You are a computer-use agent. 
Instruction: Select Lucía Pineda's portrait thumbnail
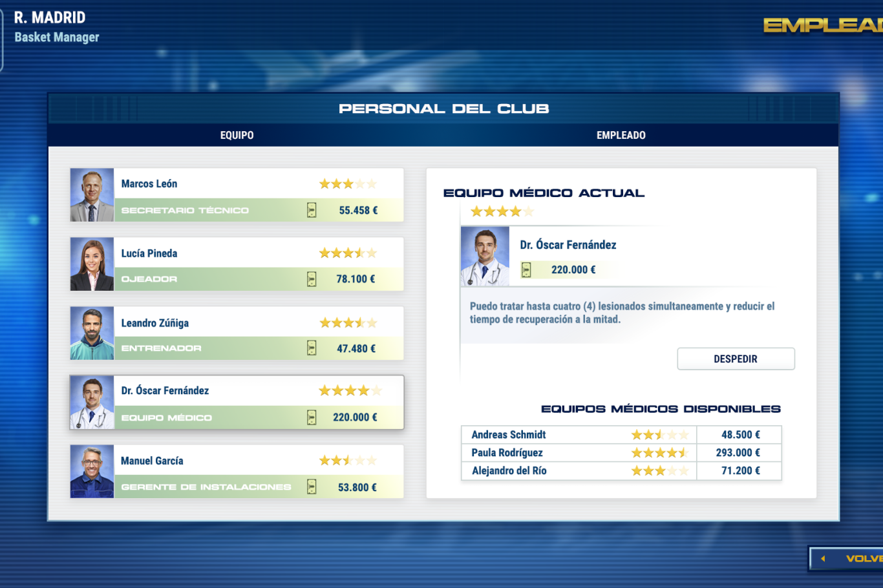click(x=92, y=264)
